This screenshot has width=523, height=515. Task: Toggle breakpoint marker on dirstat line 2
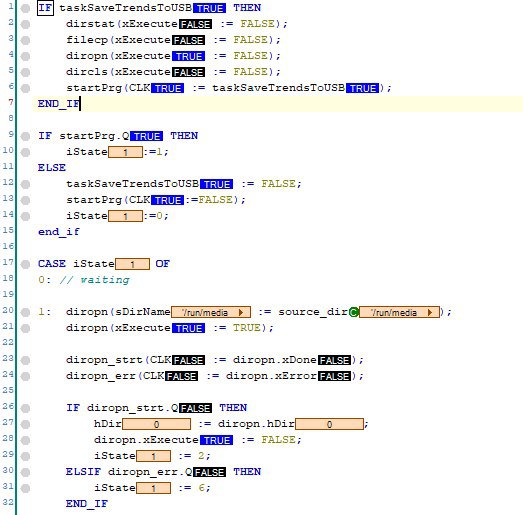[x=25, y=24]
